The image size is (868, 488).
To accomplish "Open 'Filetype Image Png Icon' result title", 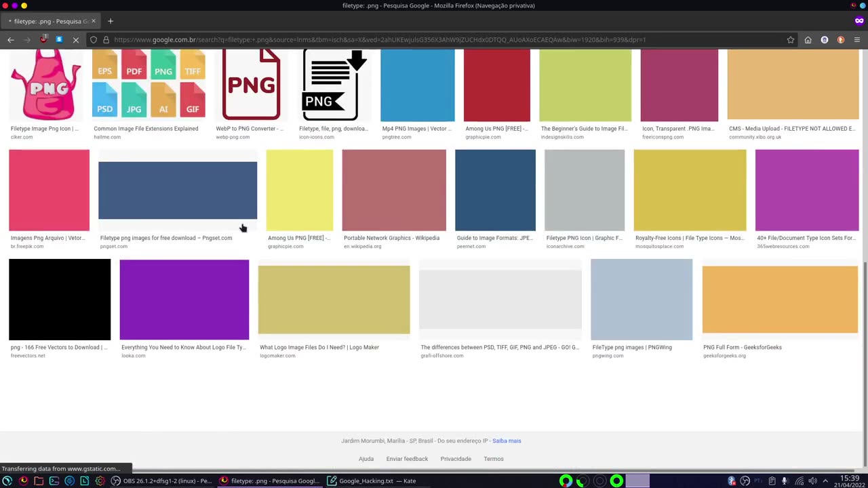I will tap(45, 129).
